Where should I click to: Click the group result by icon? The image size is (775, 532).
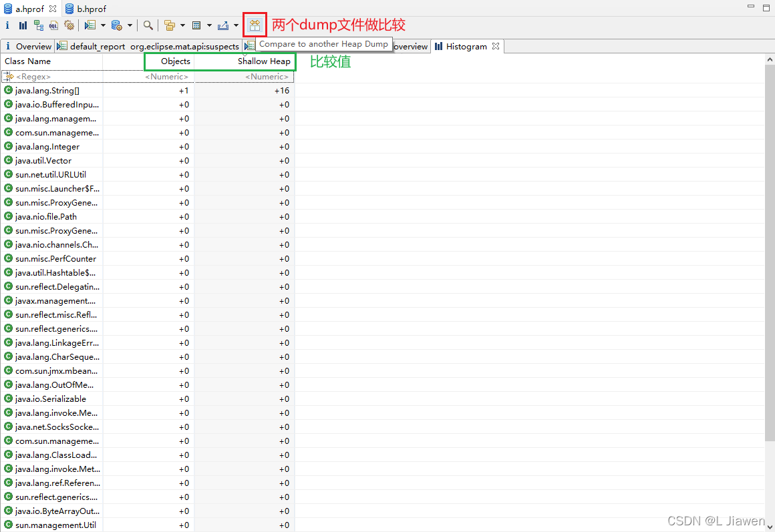[x=170, y=25]
